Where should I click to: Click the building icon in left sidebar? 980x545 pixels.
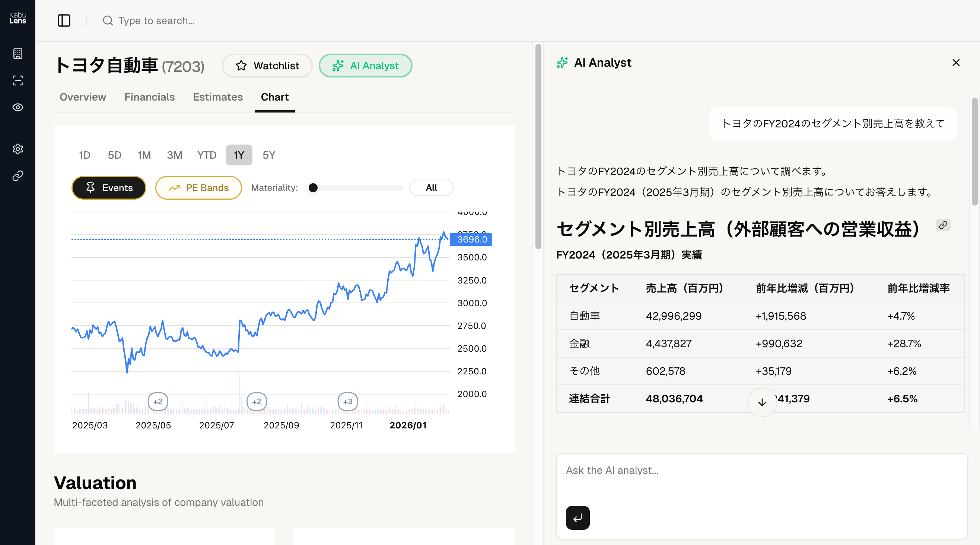17,54
